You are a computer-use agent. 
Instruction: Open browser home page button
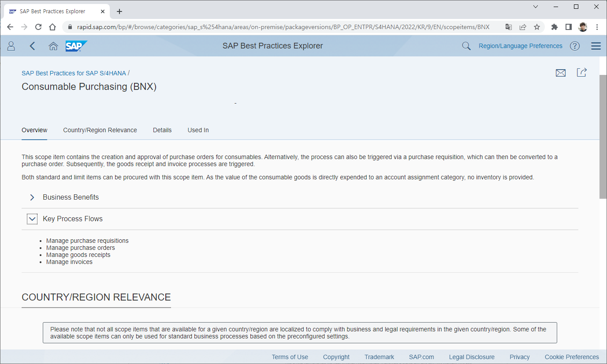(52, 27)
